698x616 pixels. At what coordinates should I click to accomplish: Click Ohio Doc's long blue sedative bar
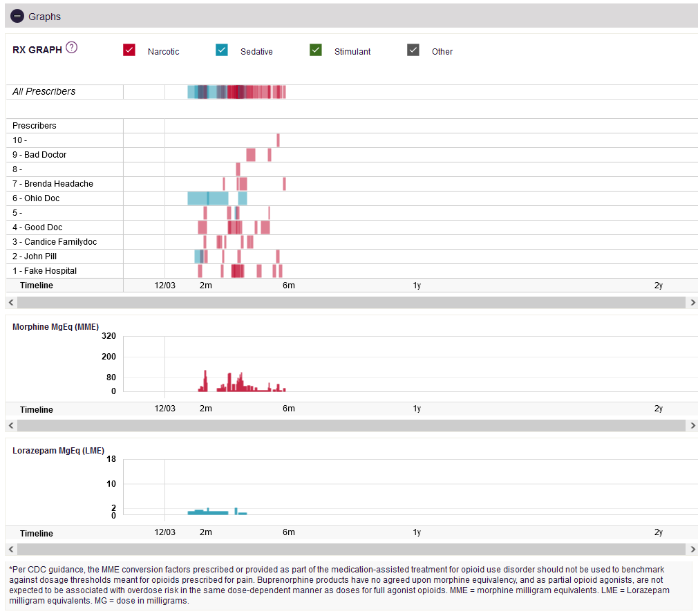208,198
